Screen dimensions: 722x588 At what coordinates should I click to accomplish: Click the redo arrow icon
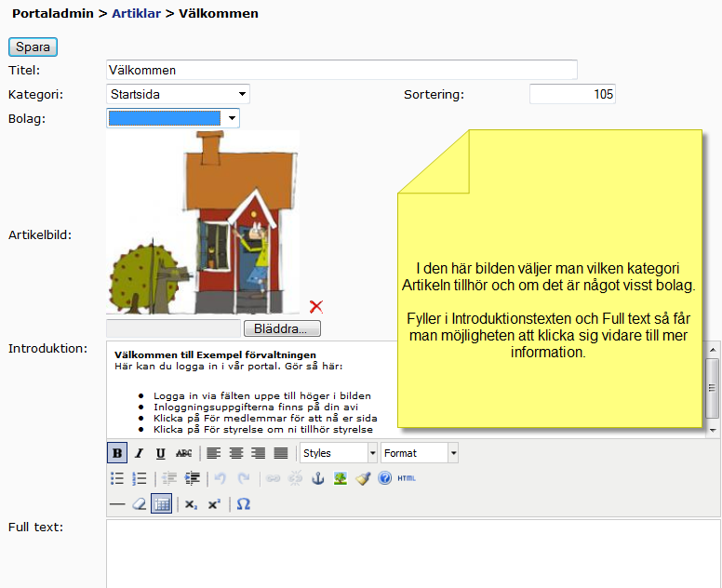click(243, 478)
